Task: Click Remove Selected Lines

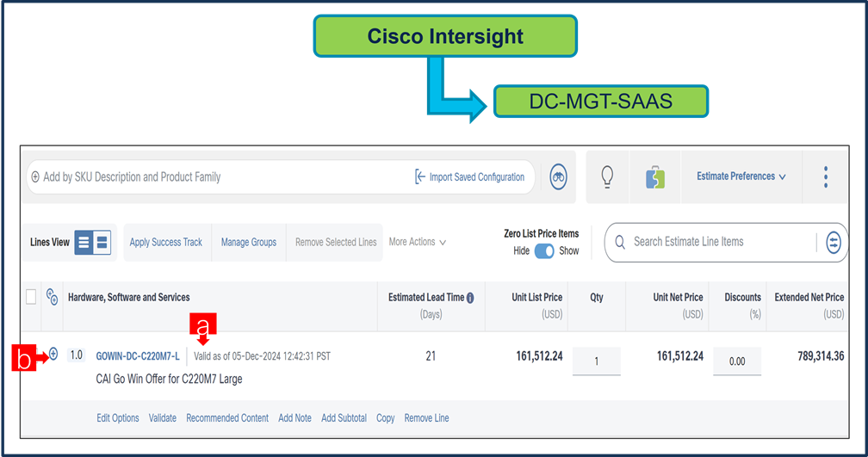Action: (x=336, y=243)
